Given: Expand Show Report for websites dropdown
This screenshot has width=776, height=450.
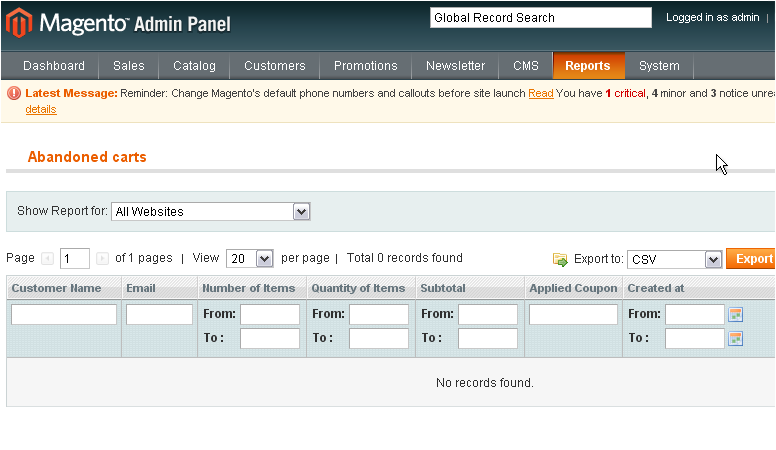Looking at the screenshot, I should [301, 212].
